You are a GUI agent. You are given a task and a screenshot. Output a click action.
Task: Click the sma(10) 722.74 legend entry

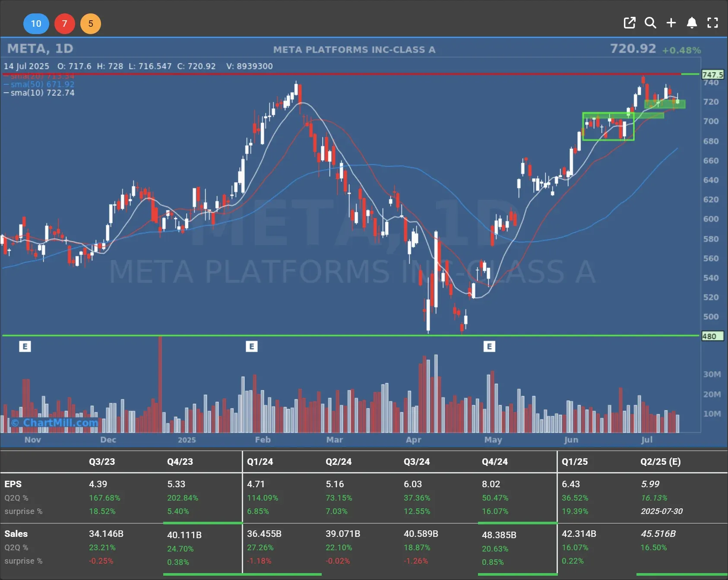39,93
